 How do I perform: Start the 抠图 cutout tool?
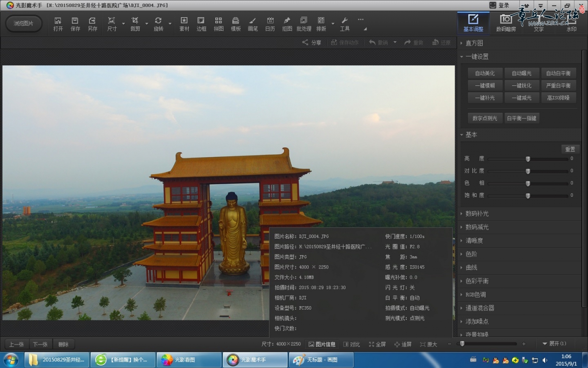tap(287, 24)
